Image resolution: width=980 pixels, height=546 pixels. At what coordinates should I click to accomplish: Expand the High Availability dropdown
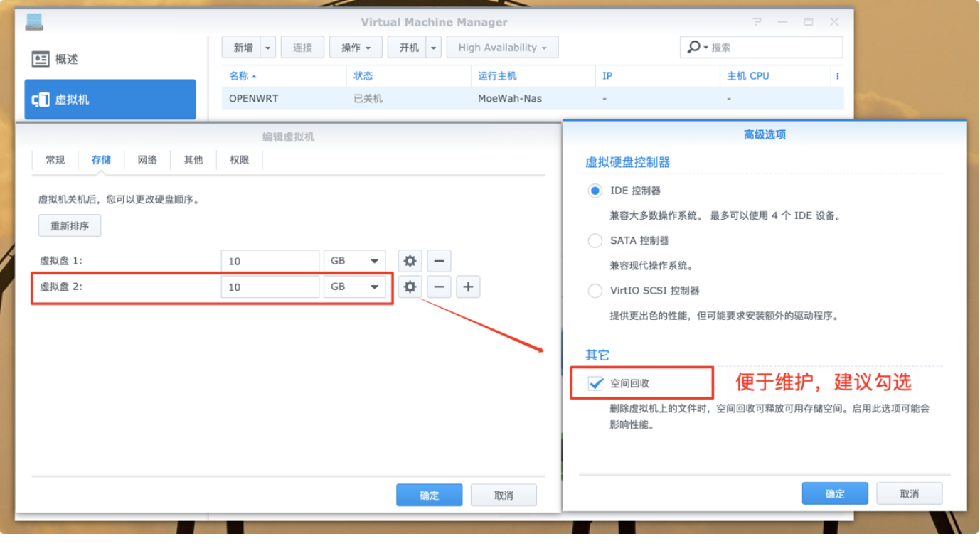coord(502,48)
